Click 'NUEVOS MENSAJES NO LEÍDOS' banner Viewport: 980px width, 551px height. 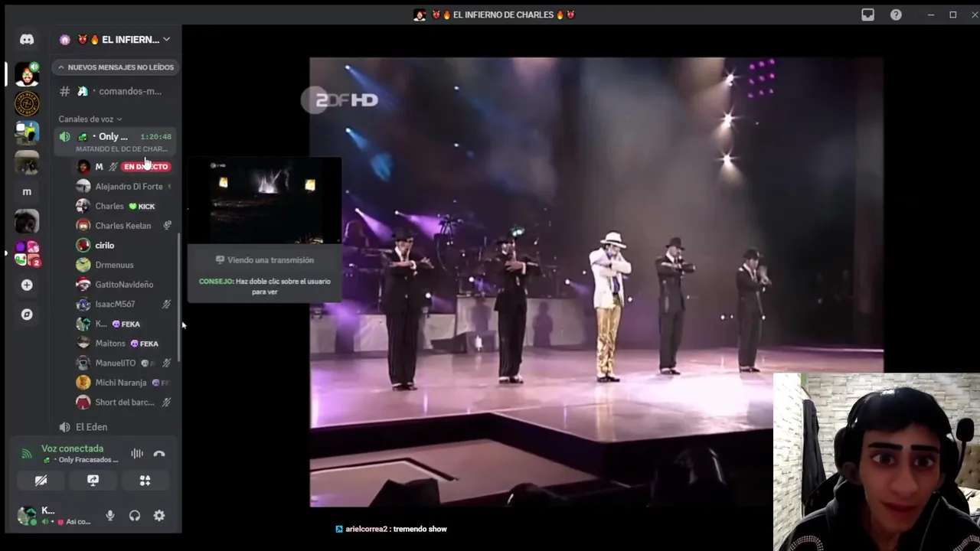pos(116,67)
